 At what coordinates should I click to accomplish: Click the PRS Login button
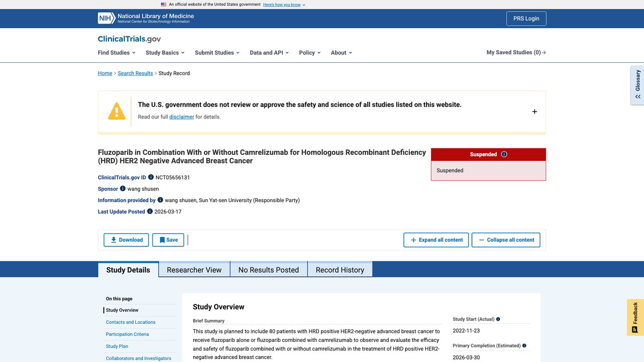[526, 19]
